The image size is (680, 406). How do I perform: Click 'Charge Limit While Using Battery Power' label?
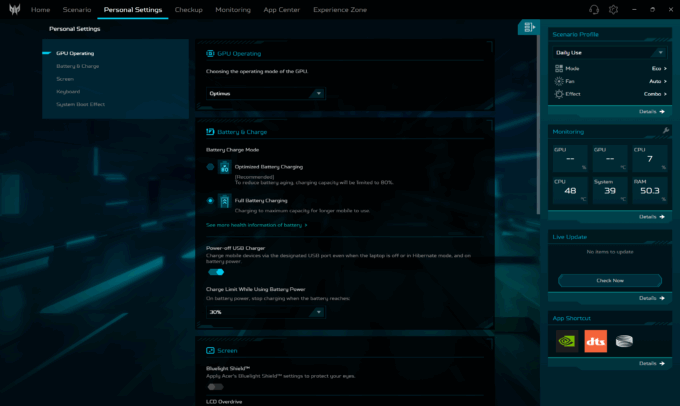[255, 289]
